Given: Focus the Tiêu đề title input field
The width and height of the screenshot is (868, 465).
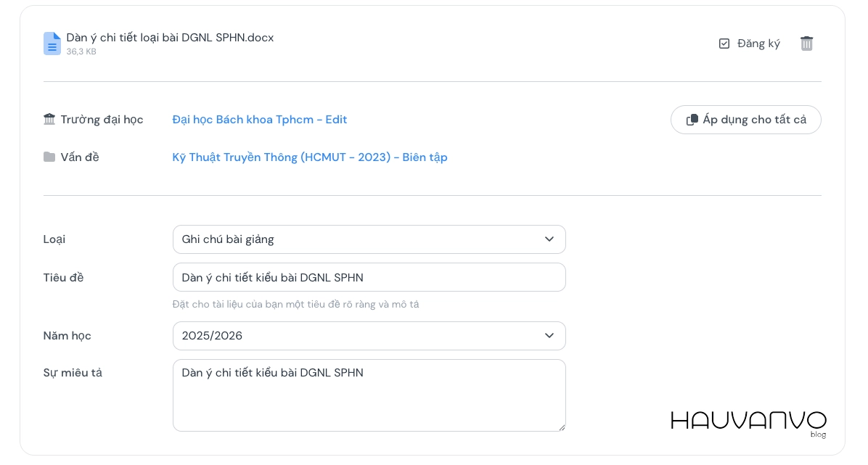Looking at the screenshot, I should click(369, 277).
